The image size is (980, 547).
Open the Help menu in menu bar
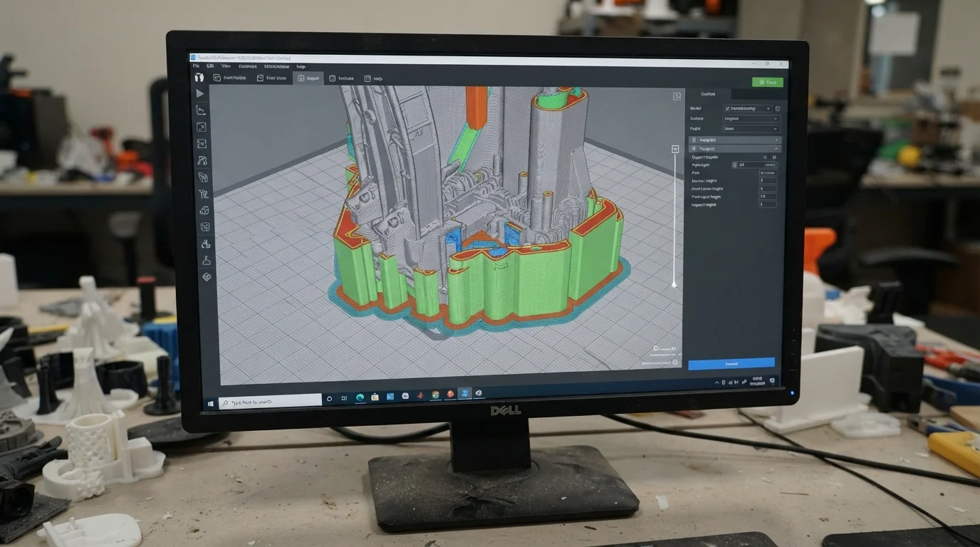pyautogui.click(x=301, y=66)
